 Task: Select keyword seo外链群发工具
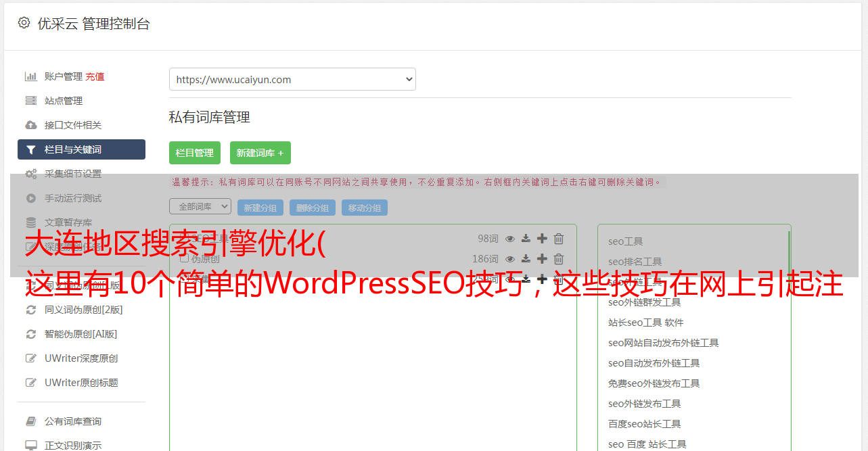(645, 302)
